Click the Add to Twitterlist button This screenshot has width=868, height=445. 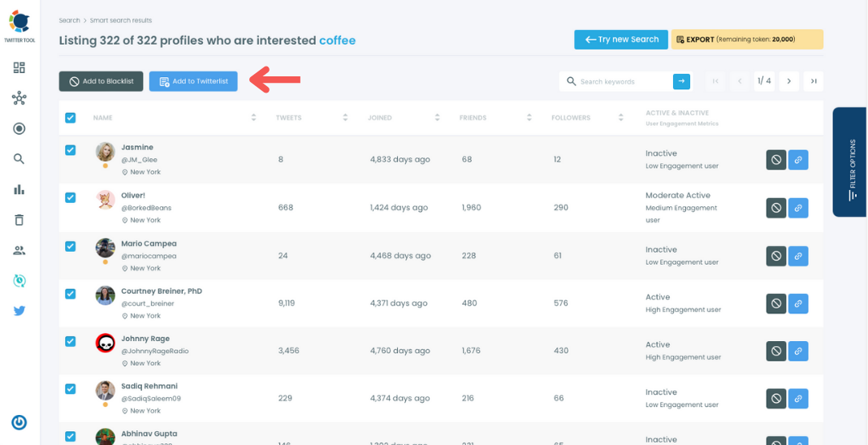pos(193,81)
